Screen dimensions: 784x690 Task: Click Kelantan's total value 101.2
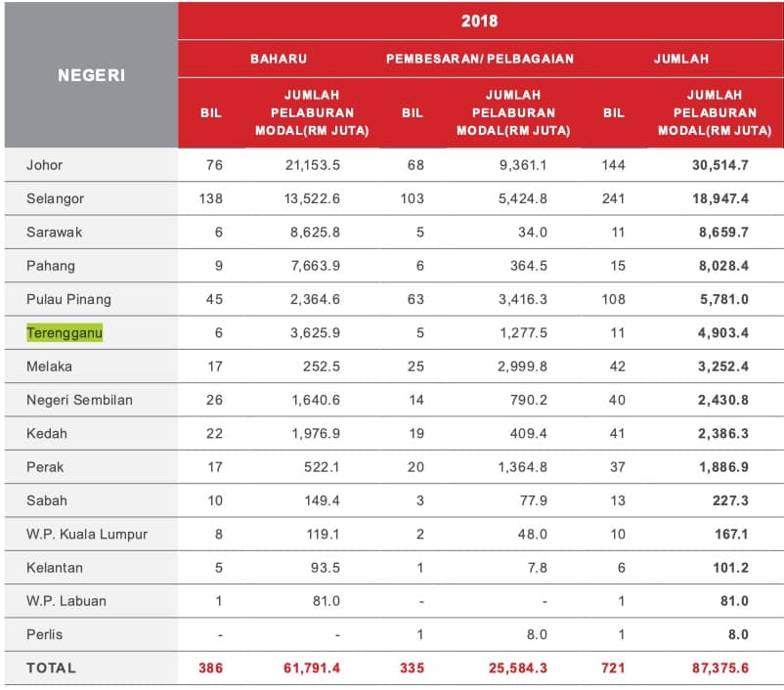[x=730, y=568]
